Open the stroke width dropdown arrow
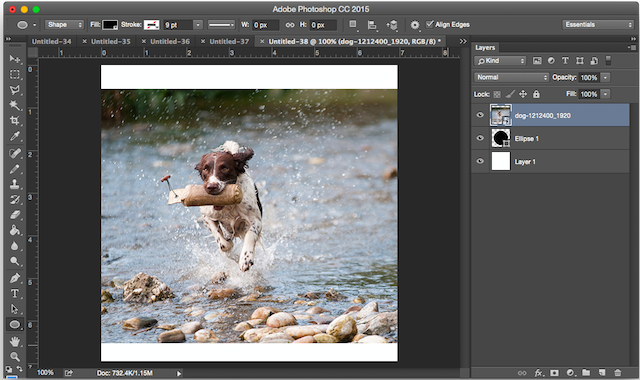Screen dimensions: 640x380 [198, 25]
